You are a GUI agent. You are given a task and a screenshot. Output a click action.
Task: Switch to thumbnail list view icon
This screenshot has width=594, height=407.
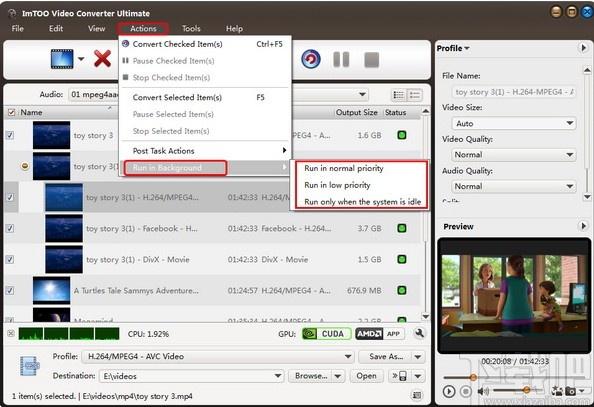click(399, 95)
